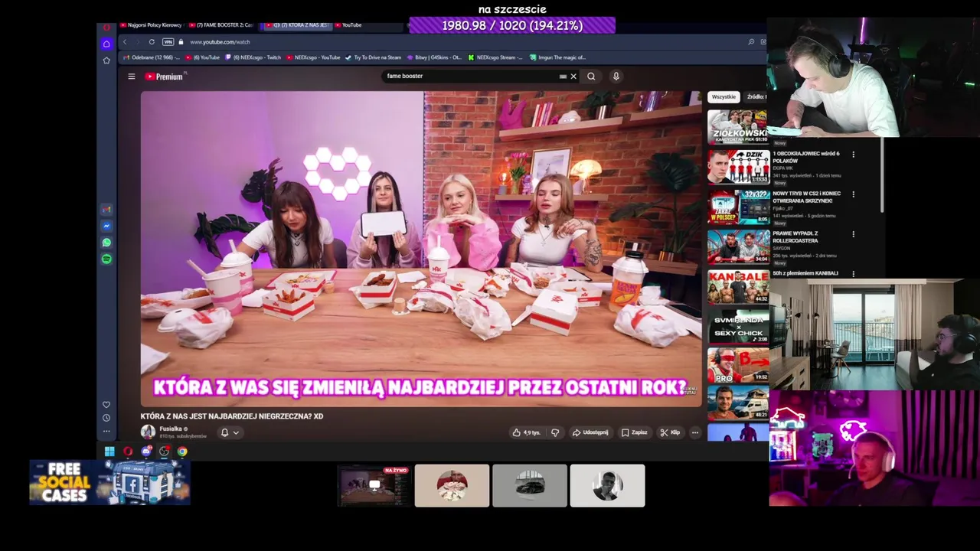This screenshot has height=551, width=980.
Task: Open the 19:52 PRO video thumbnail
Action: pos(737,367)
